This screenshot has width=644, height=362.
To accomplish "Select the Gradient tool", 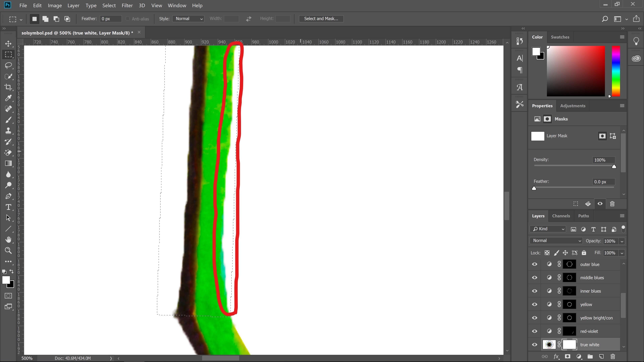I will tap(8, 163).
